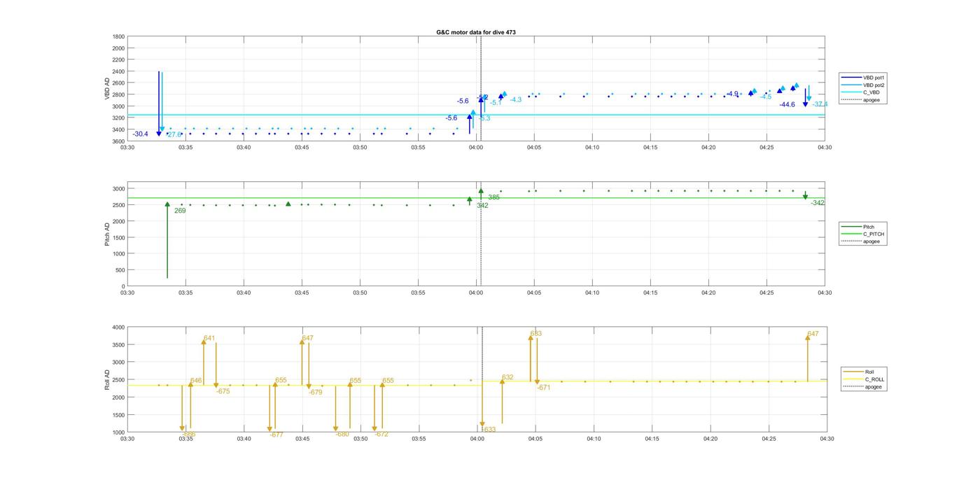Click the '-675' roll data label
980x485 pixels.
(223, 392)
